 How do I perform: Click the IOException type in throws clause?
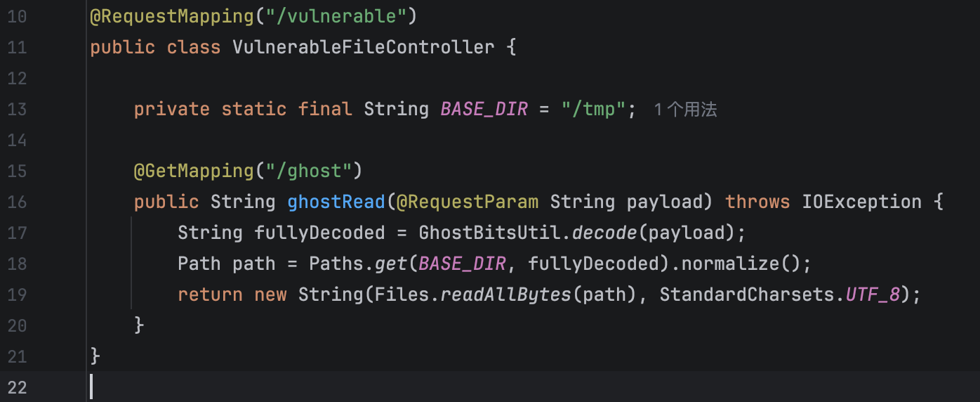[861, 202]
